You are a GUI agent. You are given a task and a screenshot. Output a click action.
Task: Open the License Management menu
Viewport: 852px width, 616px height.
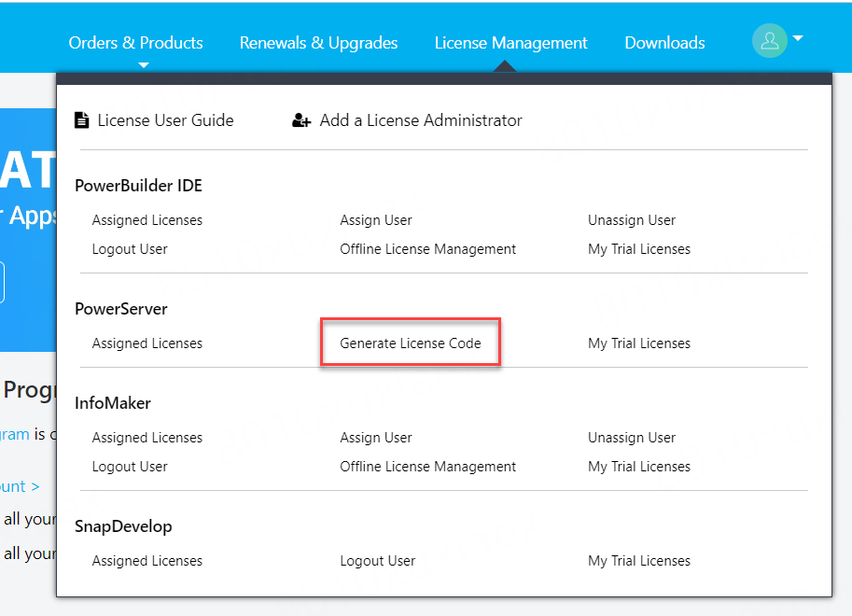(510, 43)
